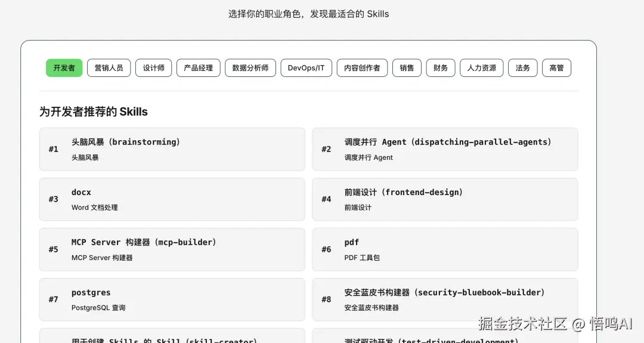Select the 法务 role tab
644x343 pixels.
523,68
